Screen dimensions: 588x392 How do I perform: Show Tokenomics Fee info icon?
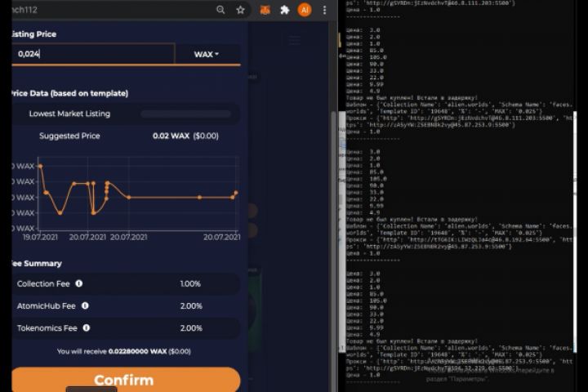[x=87, y=327]
